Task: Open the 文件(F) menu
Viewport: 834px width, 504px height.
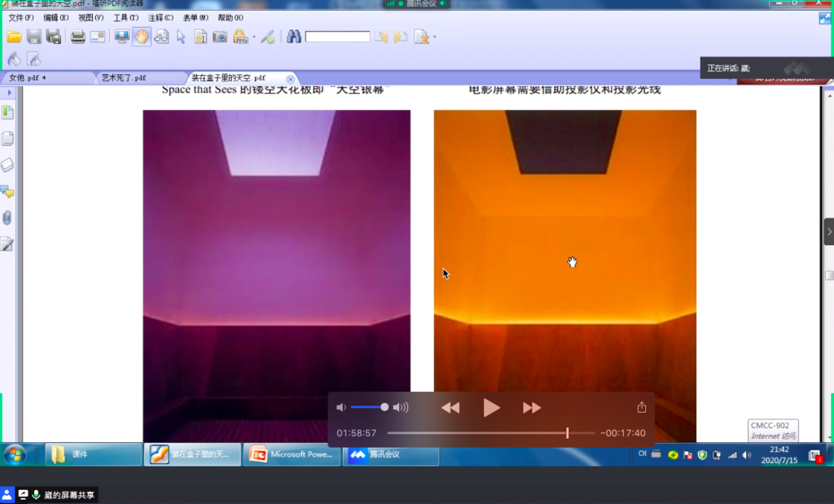Action: pos(20,18)
